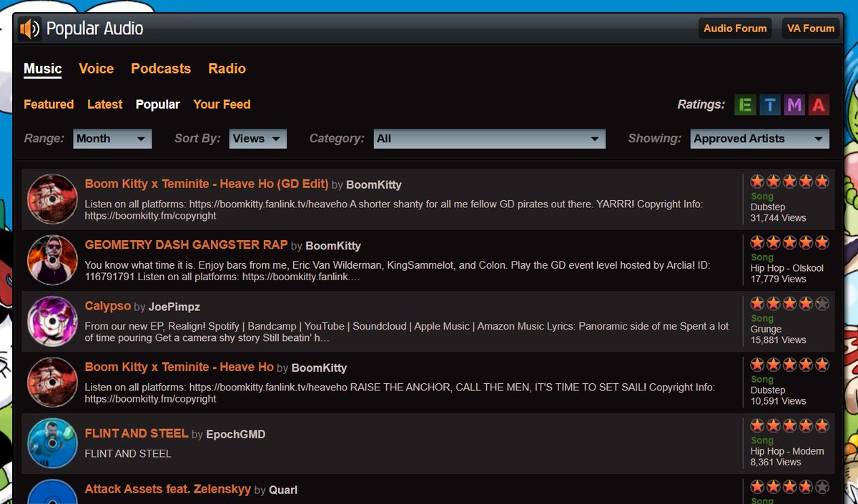Click the 17,779 Views count text
This screenshot has height=504, width=858.
(x=778, y=279)
